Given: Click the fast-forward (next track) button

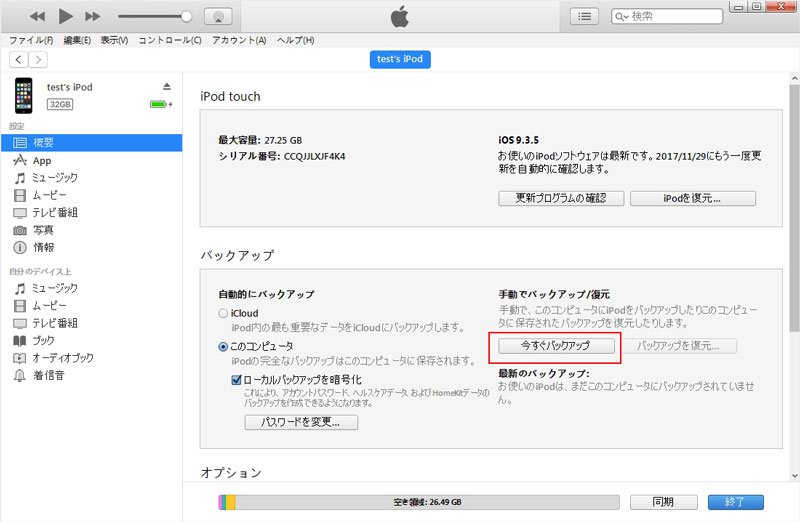Looking at the screenshot, I should [92, 16].
